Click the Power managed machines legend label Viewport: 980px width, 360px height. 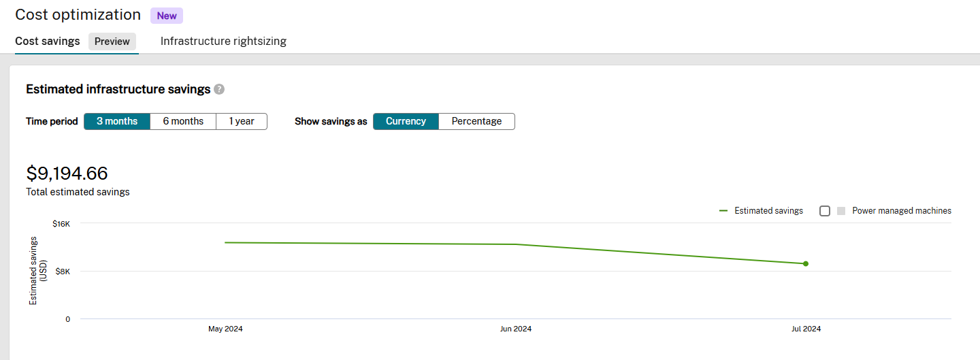click(x=902, y=211)
